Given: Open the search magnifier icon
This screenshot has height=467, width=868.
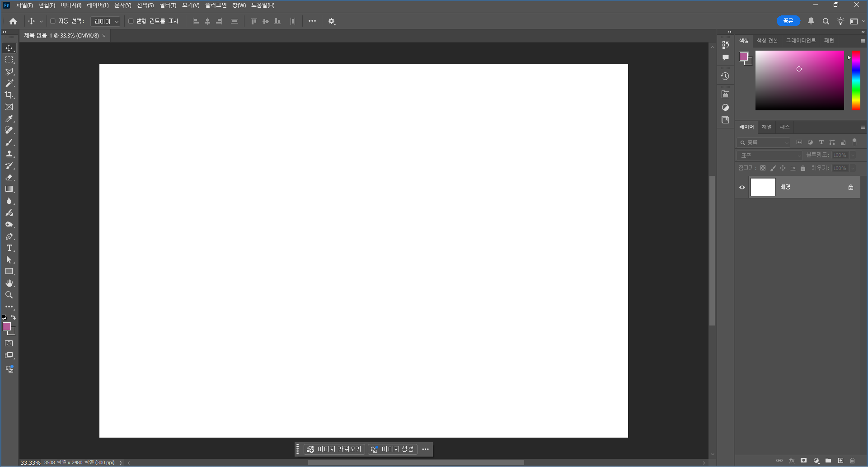Looking at the screenshot, I should click(826, 21).
